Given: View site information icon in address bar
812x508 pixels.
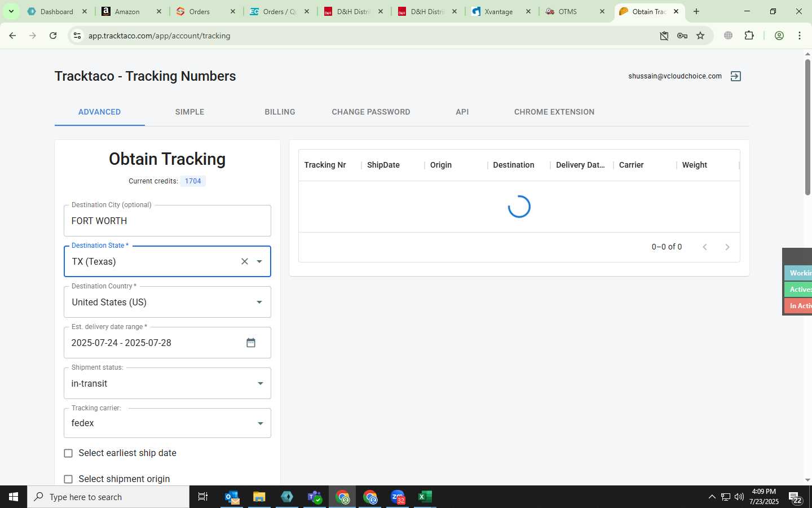Looking at the screenshot, I should [x=77, y=36].
